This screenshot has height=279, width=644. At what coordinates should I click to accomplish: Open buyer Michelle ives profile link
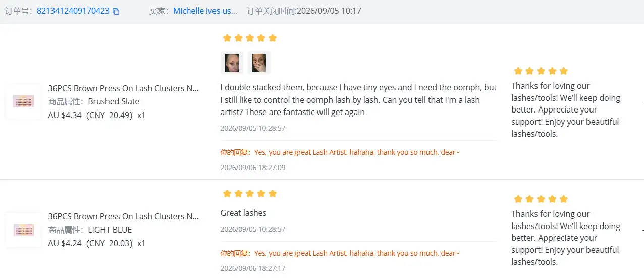pos(205,11)
